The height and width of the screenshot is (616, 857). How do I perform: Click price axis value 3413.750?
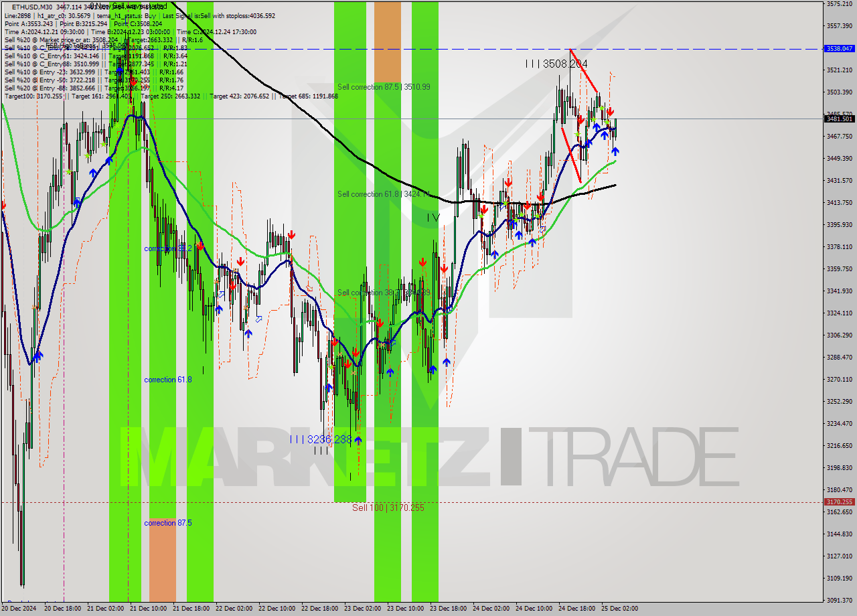point(839,203)
